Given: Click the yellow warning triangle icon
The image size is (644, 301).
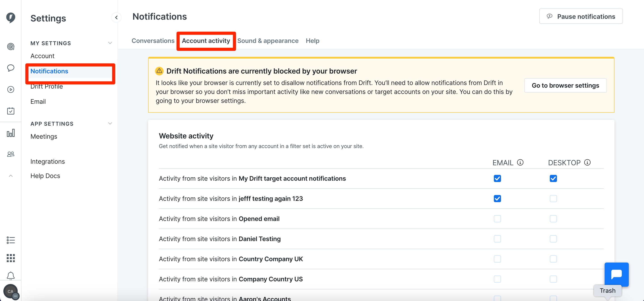Looking at the screenshot, I should [x=159, y=71].
